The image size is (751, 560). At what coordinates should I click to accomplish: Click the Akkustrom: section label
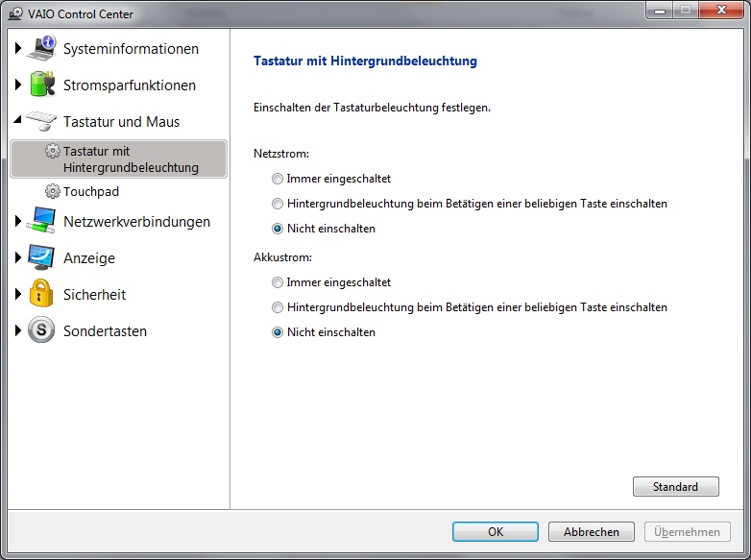pos(282,257)
